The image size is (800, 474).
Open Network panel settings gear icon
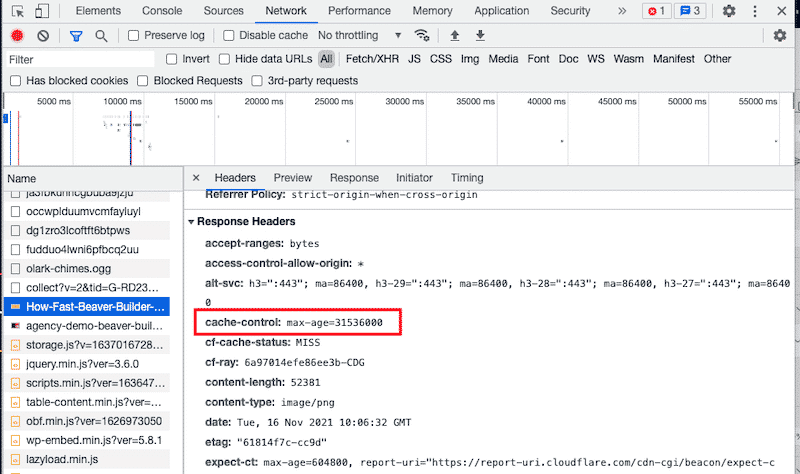(x=780, y=35)
